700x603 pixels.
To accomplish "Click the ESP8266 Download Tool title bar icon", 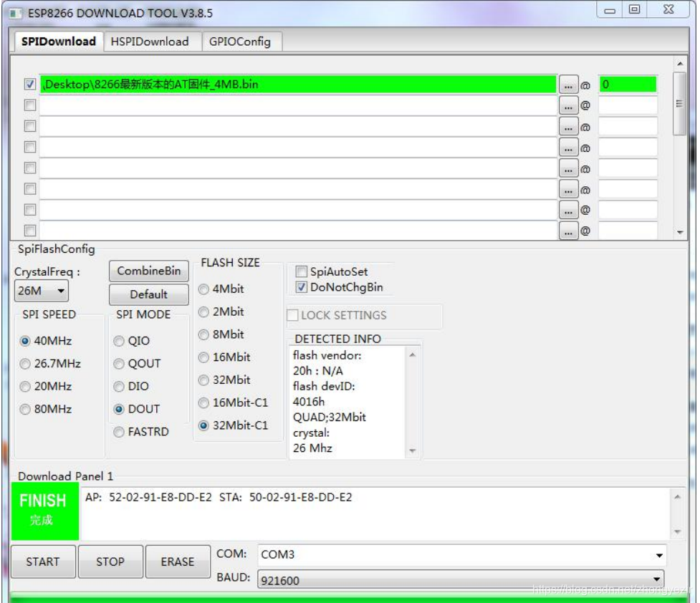I will tap(16, 14).
